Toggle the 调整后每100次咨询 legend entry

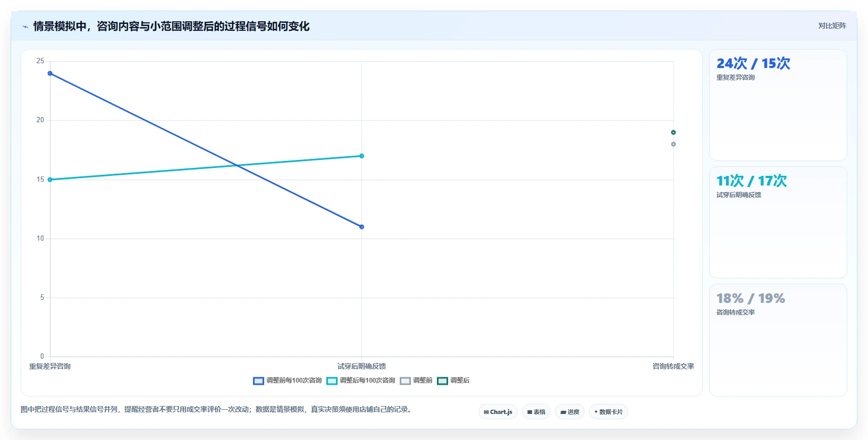pos(361,380)
